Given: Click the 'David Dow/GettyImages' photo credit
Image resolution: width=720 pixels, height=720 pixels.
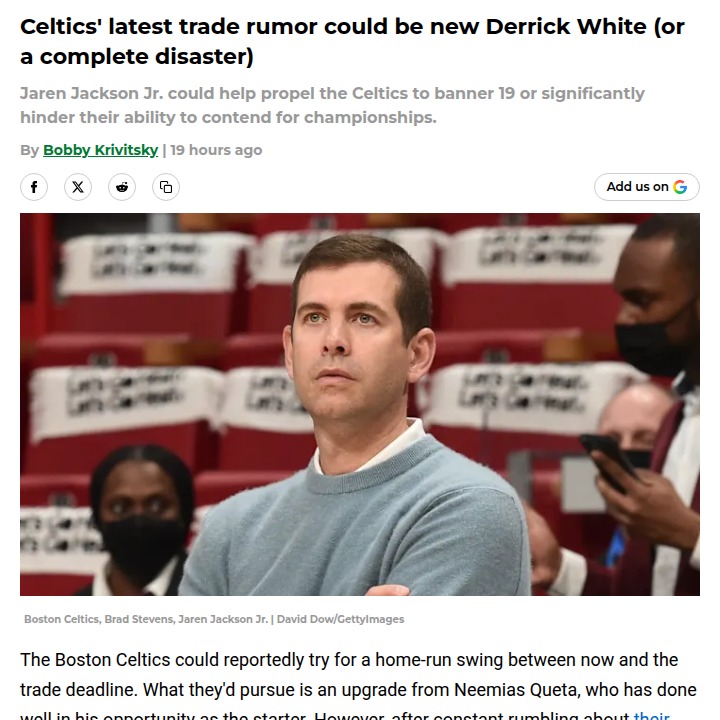Looking at the screenshot, I should (340, 619).
